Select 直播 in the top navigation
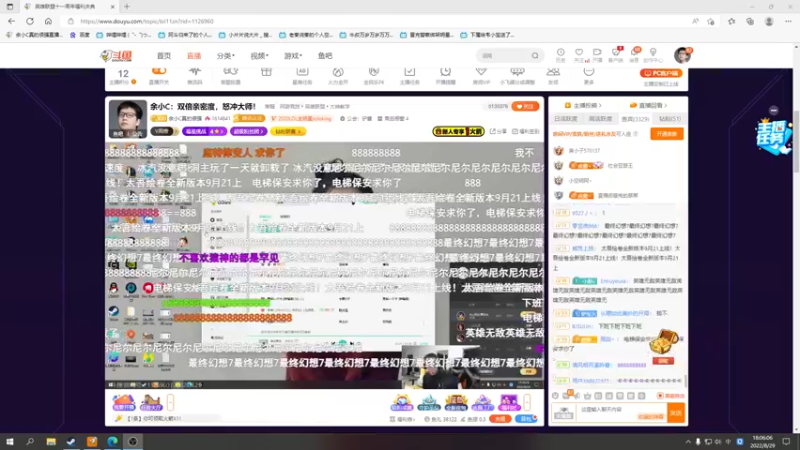 [194, 56]
